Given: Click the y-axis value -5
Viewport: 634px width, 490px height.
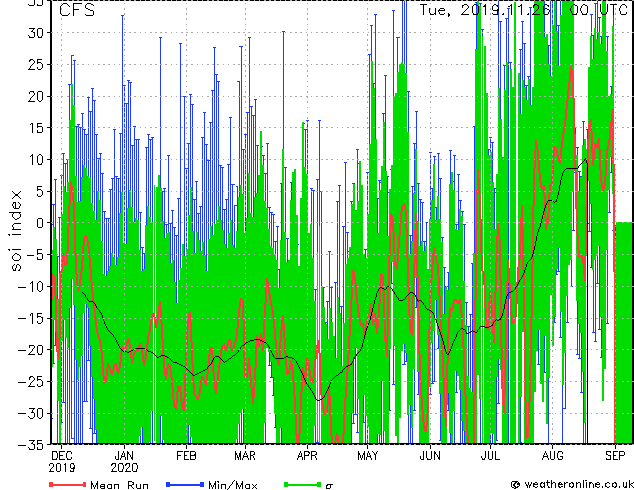Looking at the screenshot, I should pos(36,255).
